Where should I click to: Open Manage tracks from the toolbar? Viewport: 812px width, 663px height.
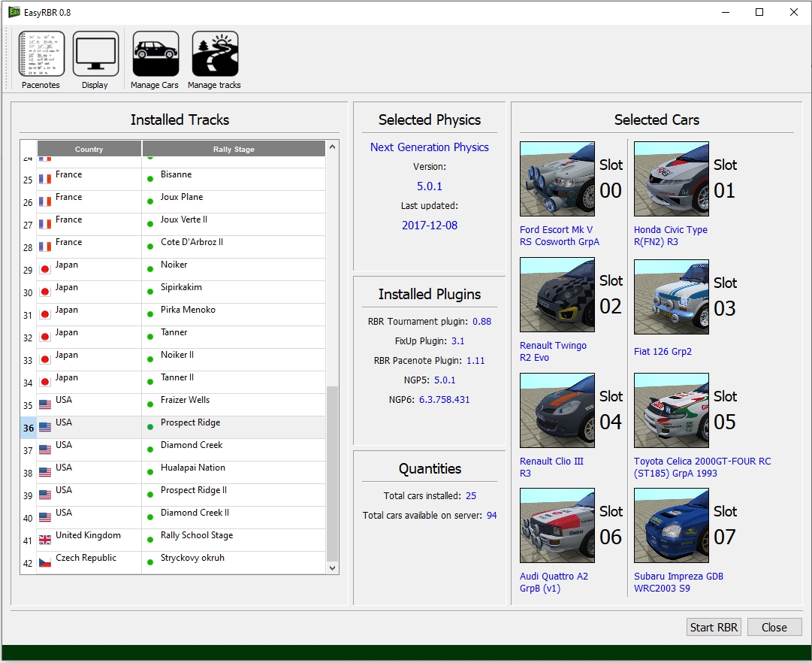coord(215,54)
